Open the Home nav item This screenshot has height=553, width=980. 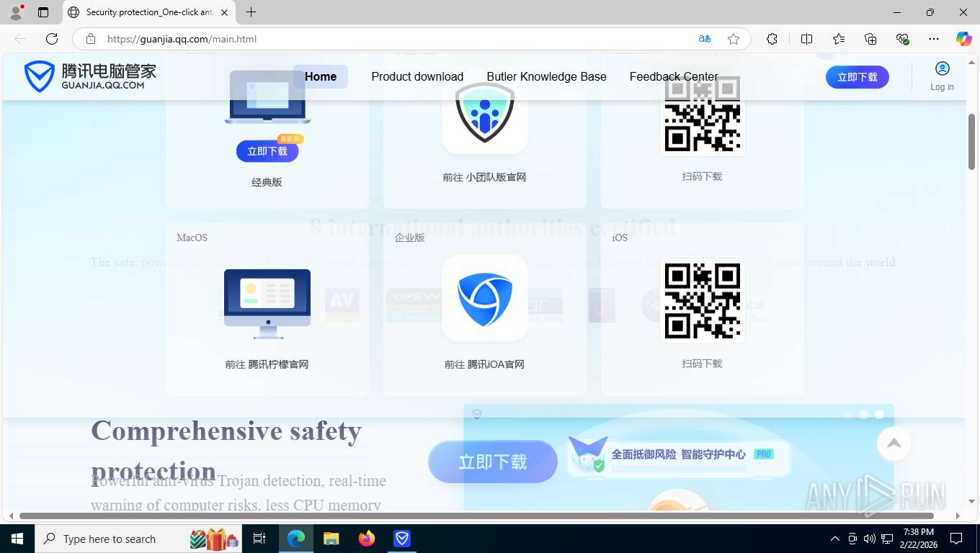(x=321, y=76)
